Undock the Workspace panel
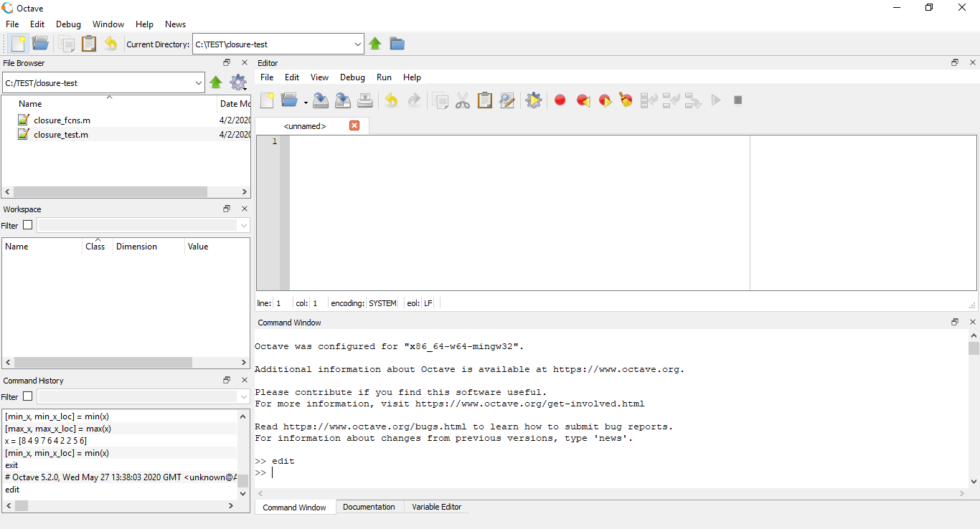This screenshot has height=529, width=980. pos(227,209)
